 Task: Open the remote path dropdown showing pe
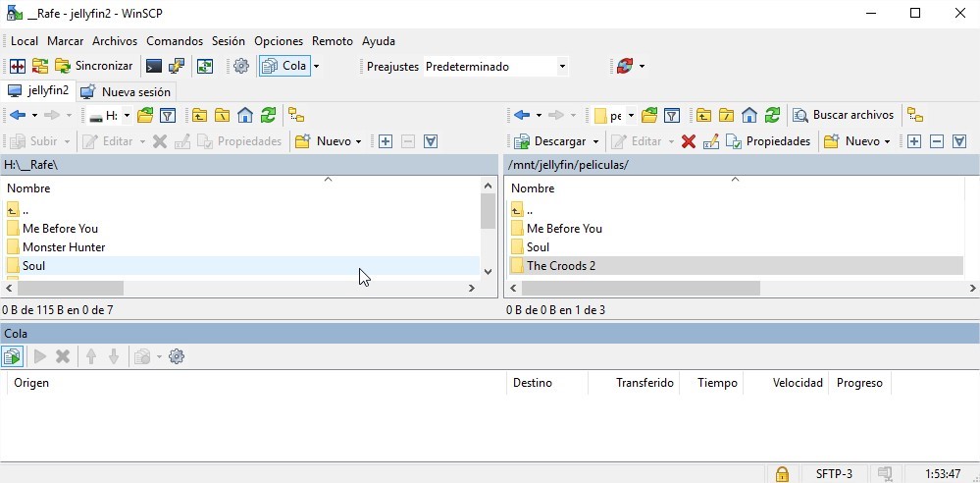tap(614, 116)
